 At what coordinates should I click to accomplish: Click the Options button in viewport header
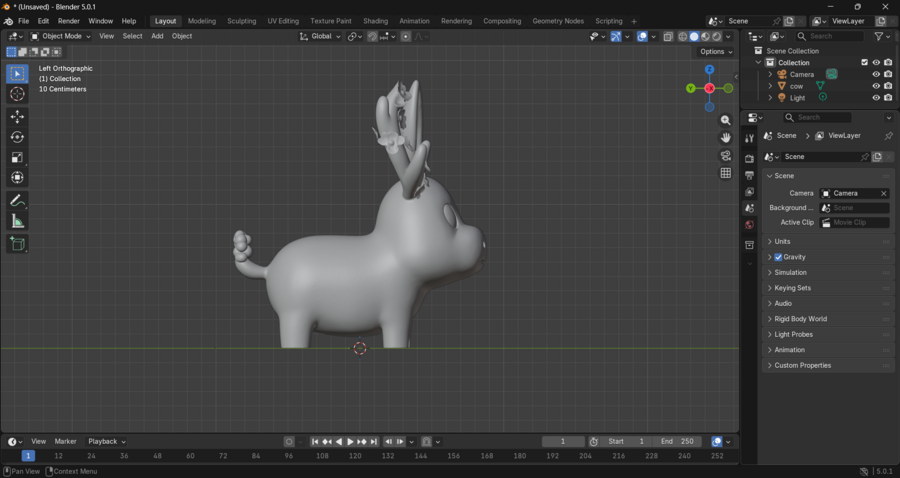click(716, 52)
